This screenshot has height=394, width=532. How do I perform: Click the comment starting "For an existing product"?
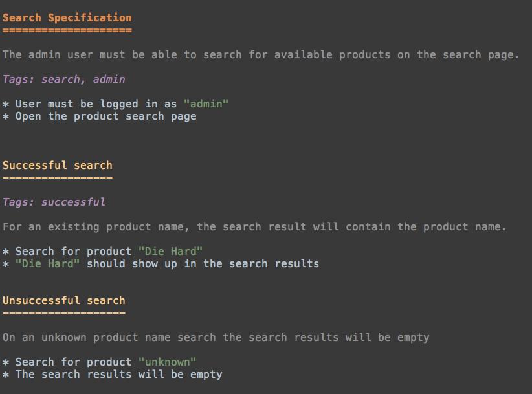254,226
